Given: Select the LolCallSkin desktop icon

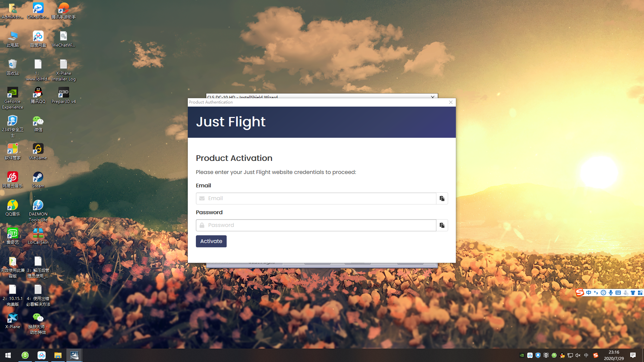Looking at the screenshot, I should (38, 236).
